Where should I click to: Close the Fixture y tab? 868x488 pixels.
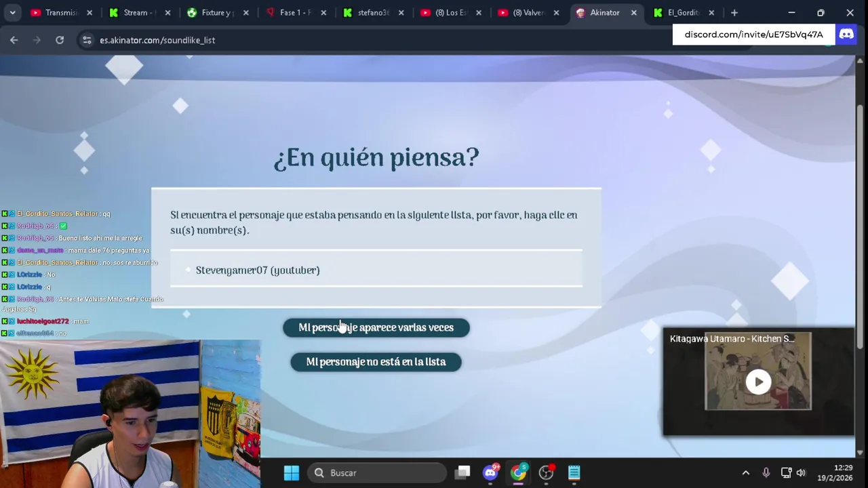[246, 12]
